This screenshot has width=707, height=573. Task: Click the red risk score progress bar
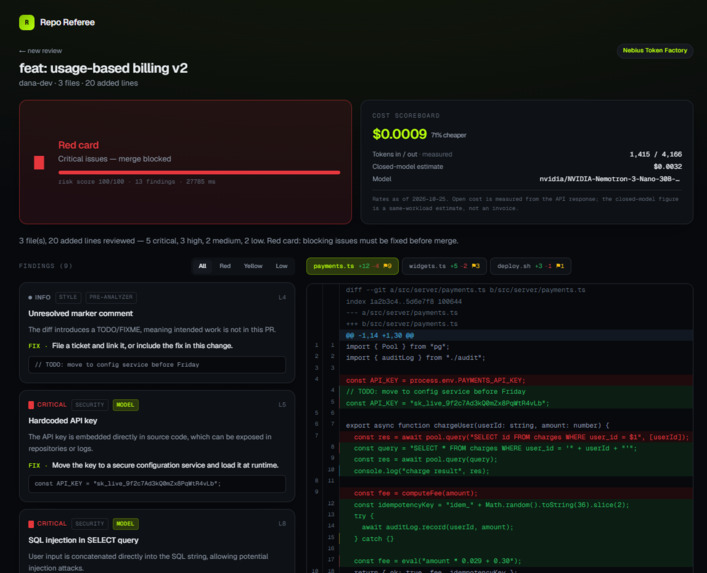(x=199, y=172)
